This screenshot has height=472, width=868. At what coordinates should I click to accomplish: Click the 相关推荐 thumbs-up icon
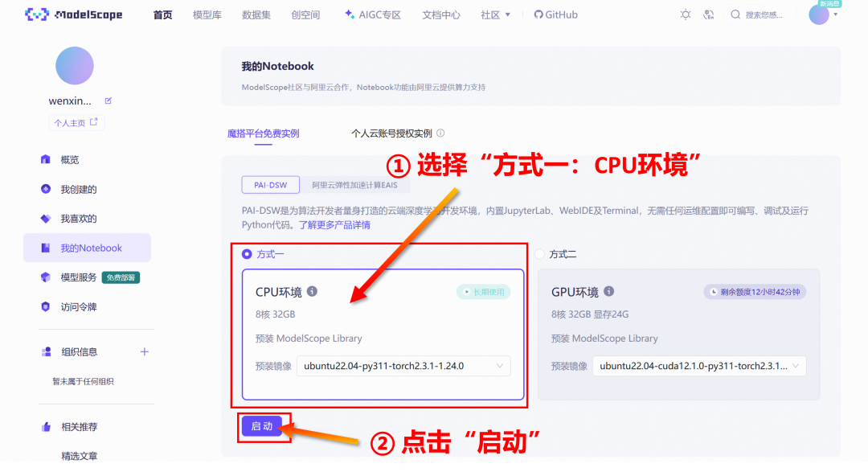(47, 427)
